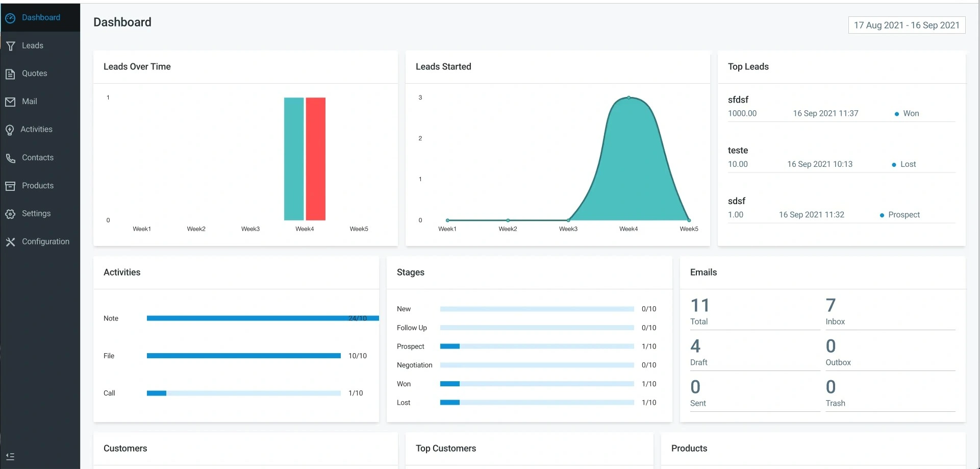This screenshot has height=469, width=980.
Task: Open the Activities page label
Action: 36,129
